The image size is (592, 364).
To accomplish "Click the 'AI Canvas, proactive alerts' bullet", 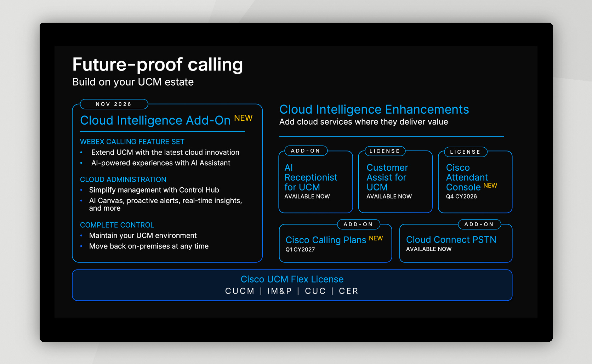I will [x=165, y=204].
